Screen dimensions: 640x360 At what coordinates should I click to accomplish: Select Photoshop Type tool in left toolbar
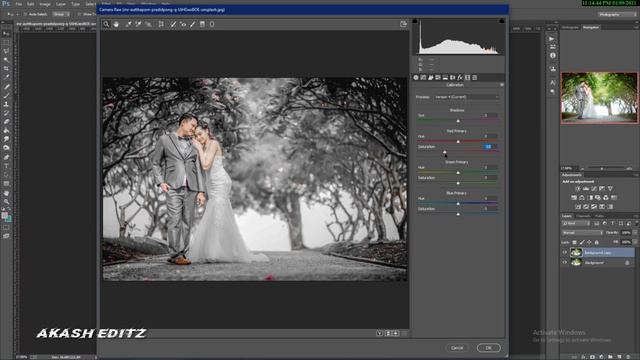click(x=6, y=166)
